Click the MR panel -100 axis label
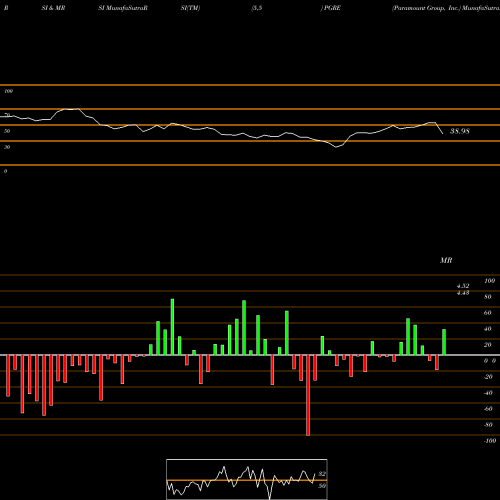This screenshot has height=500, width=500. 490,441
